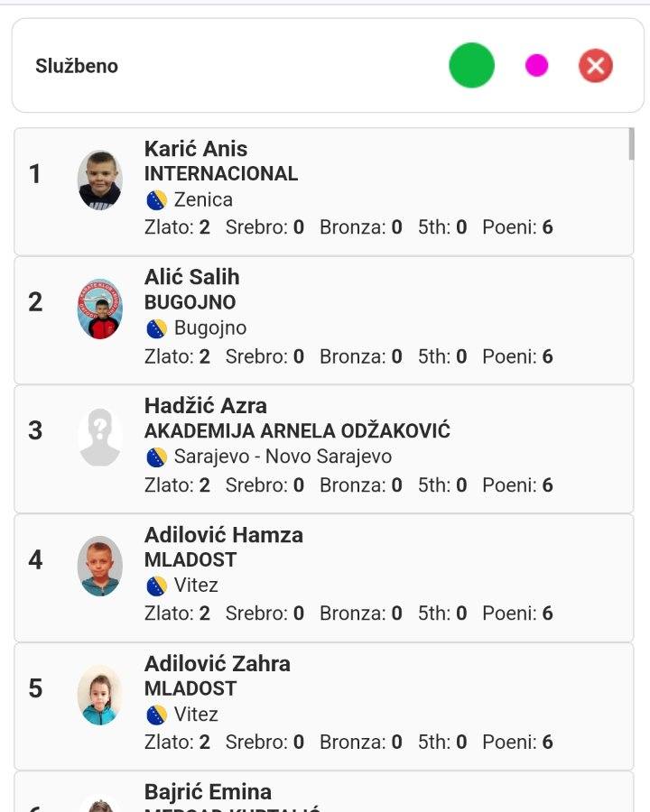Open Adilović Hamza profile photo

coord(99,566)
